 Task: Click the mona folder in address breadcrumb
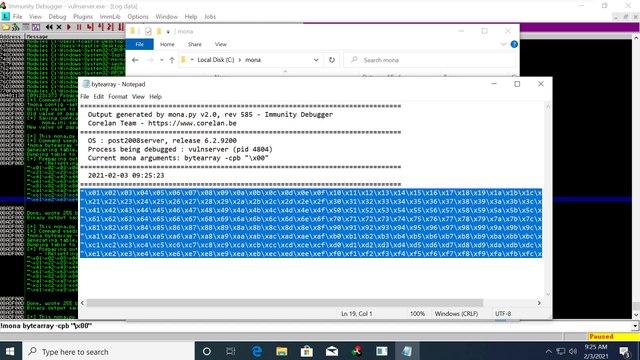click(253, 60)
